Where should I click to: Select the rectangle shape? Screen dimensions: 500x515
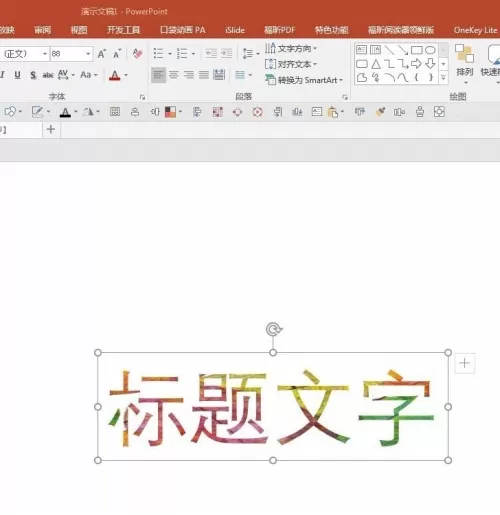pos(417,50)
